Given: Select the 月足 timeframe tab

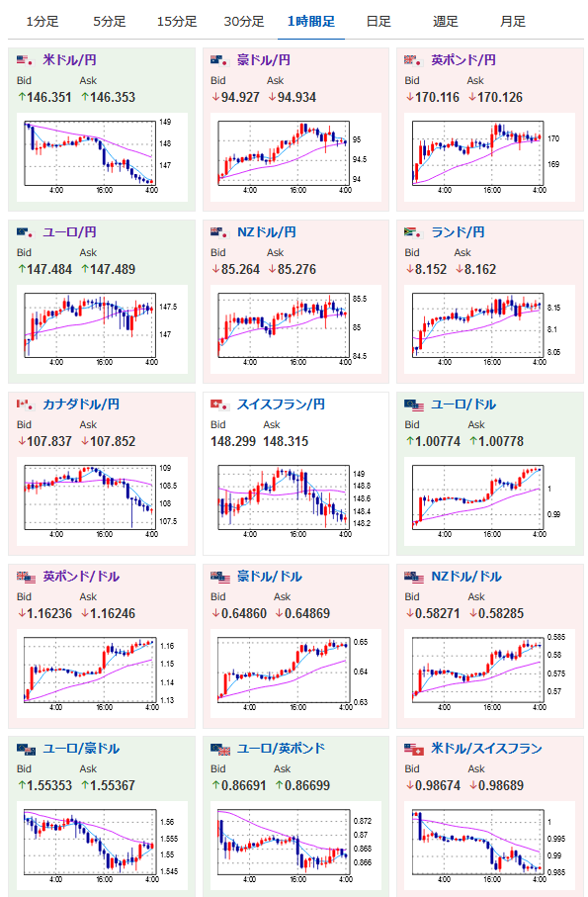Looking at the screenshot, I should (513, 22).
